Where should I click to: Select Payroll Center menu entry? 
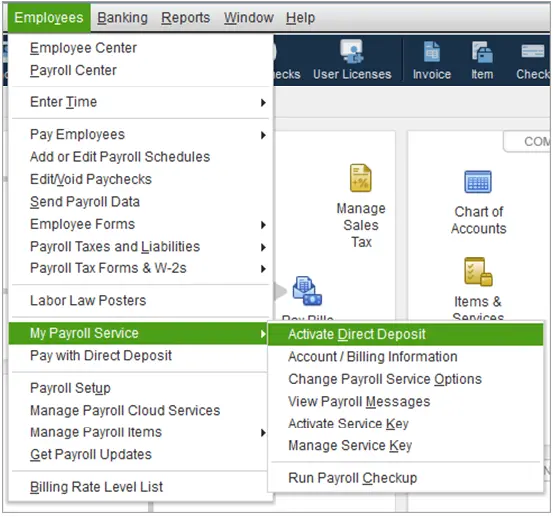click(x=140, y=70)
